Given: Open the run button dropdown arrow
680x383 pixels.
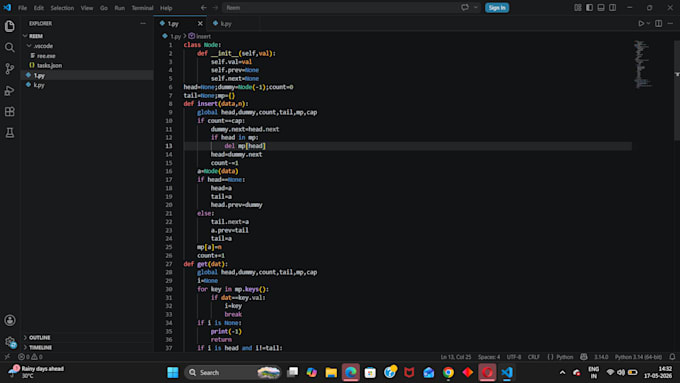Looking at the screenshot, I should (x=648, y=23).
